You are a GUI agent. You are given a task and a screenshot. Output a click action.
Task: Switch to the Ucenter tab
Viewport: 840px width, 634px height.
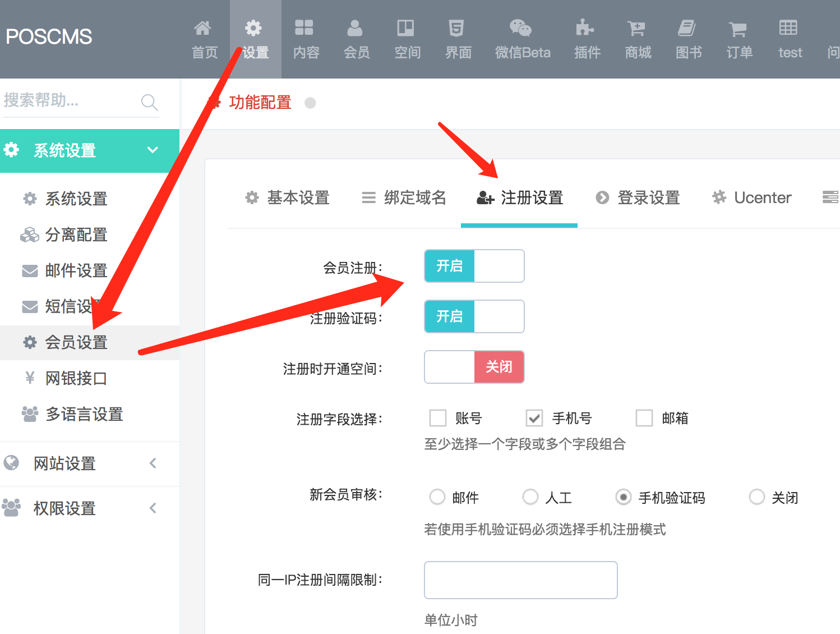pyautogui.click(x=751, y=197)
